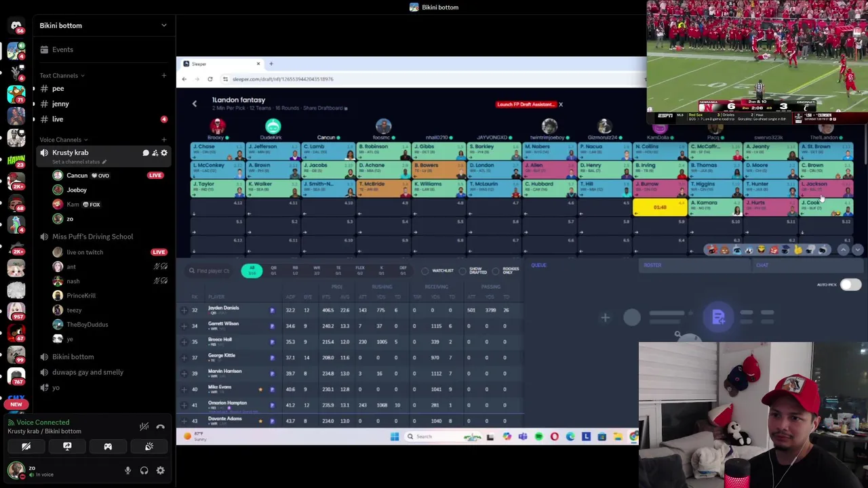Screen dimensions: 868x488
Task: Open Windows Start menu in taskbar
Action: pyautogui.click(x=395, y=436)
